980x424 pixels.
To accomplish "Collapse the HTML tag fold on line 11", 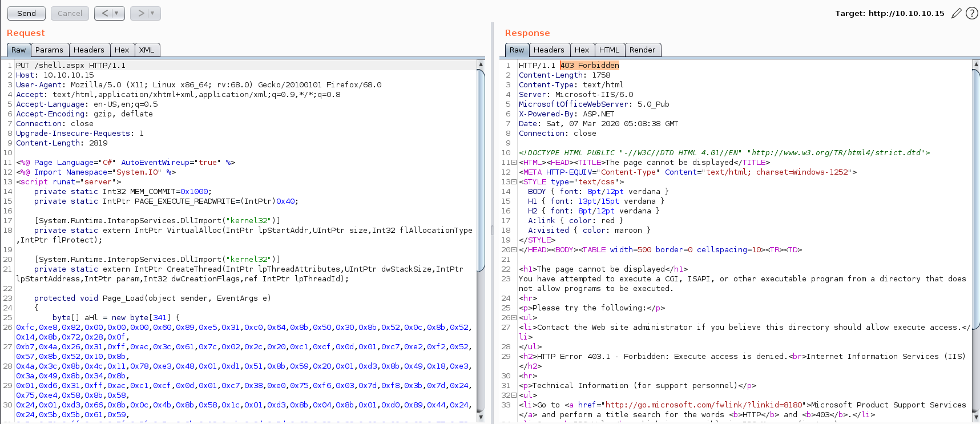I will tap(514, 163).
